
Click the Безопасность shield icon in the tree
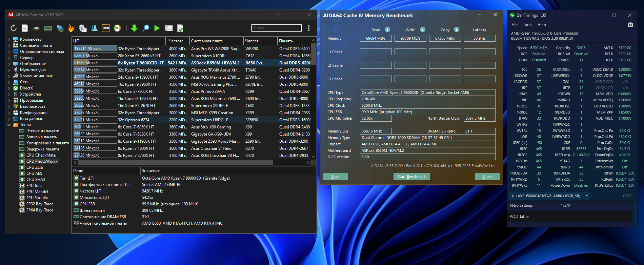click(x=16, y=106)
